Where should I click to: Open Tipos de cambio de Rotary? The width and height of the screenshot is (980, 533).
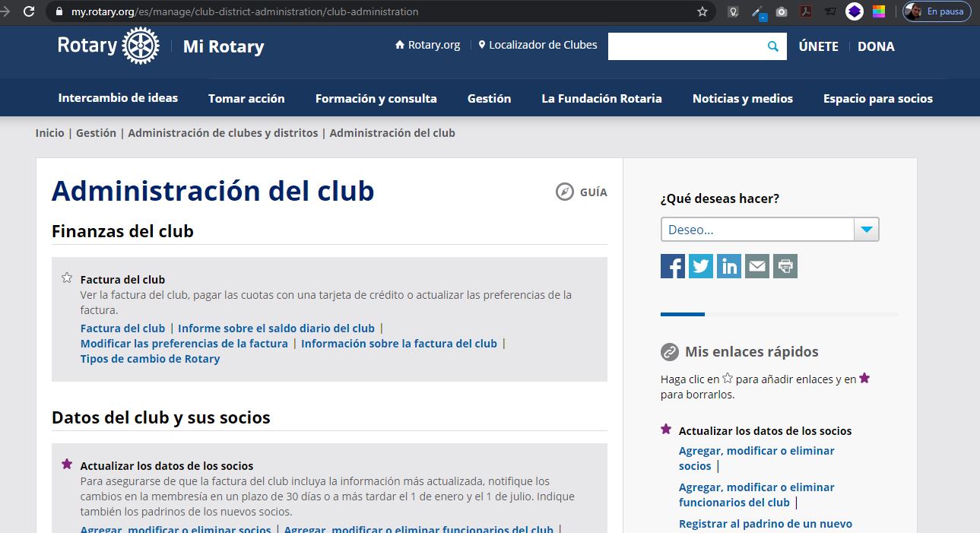pos(150,359)
